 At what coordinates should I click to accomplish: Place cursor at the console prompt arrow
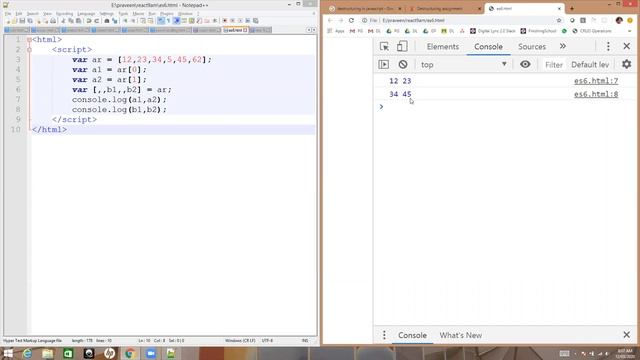[381, 107]
